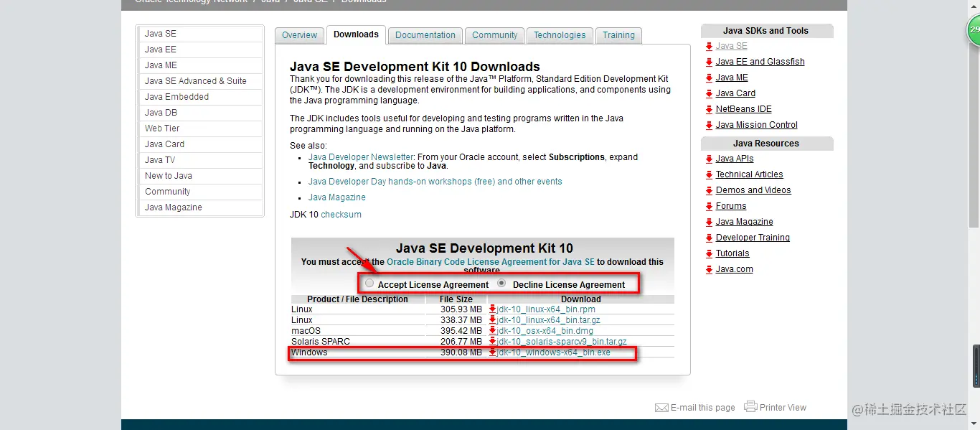980x430 pixels.
Task: Open Technical Articles link
Action: click(749, 174)
